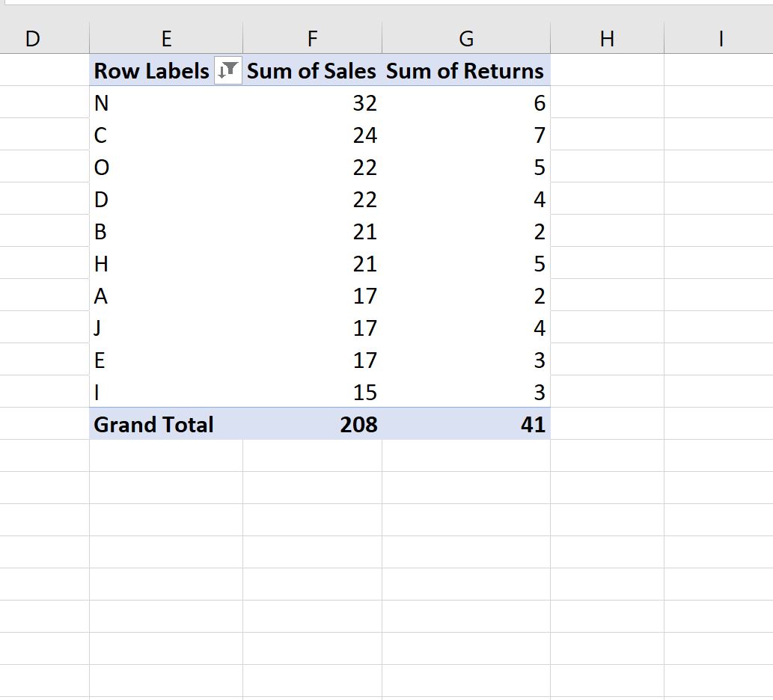Select column F header

coord(312,38)
